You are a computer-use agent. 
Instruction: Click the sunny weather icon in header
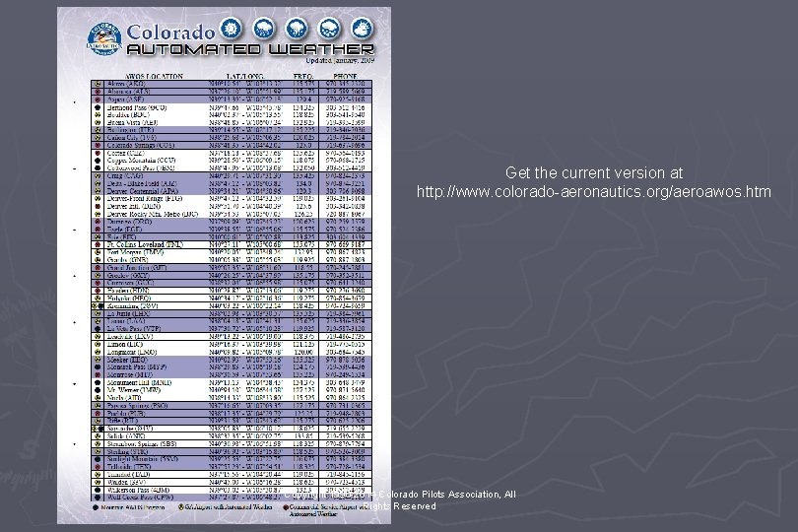[x=232, y=28]
